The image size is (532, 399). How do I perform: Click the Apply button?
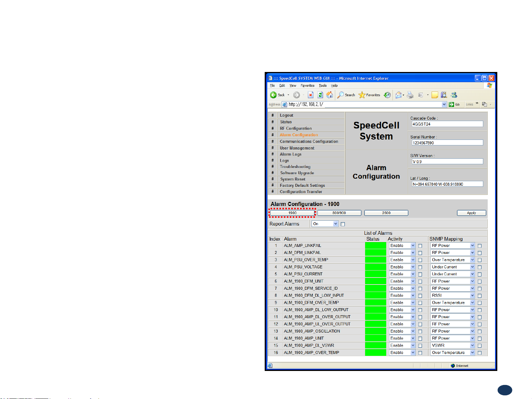[471, 213]
